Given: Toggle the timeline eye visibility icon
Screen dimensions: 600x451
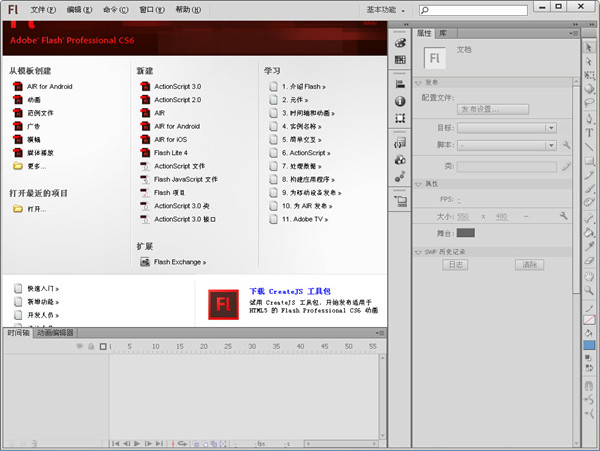Looking at the screenshot, I should click(80, 346).
